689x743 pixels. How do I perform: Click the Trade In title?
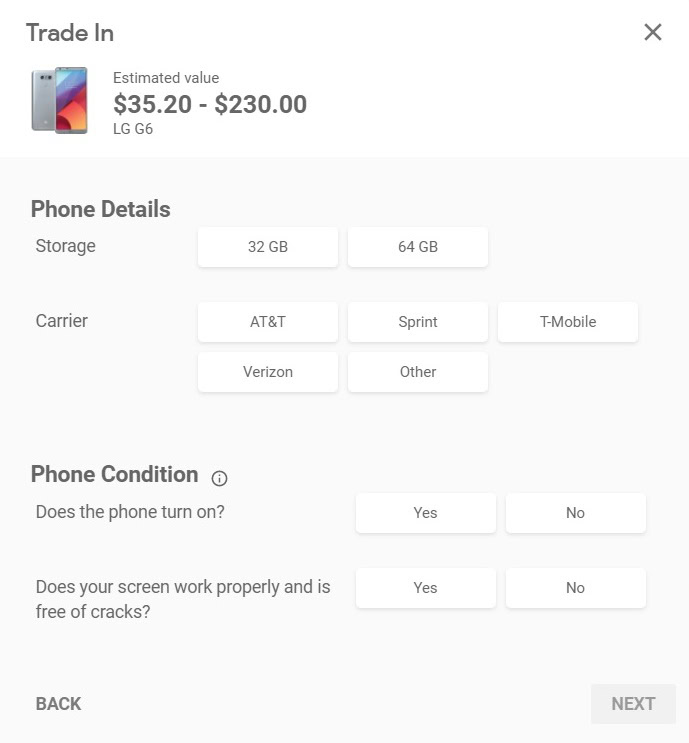(70, 33)
